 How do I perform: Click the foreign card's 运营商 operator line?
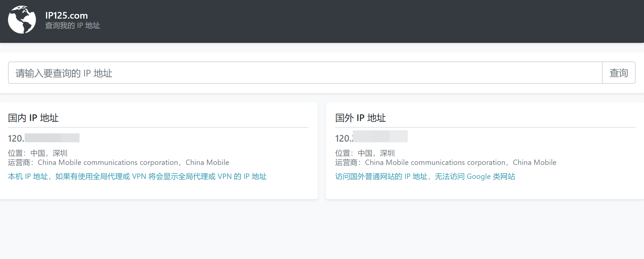click(446, 163)
